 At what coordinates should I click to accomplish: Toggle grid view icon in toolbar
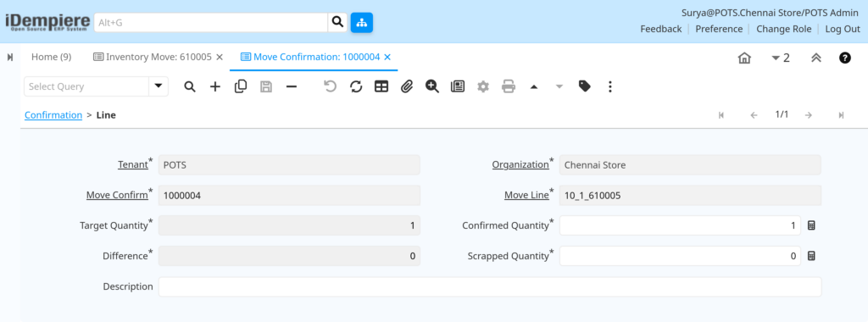(x=381, y=87)
